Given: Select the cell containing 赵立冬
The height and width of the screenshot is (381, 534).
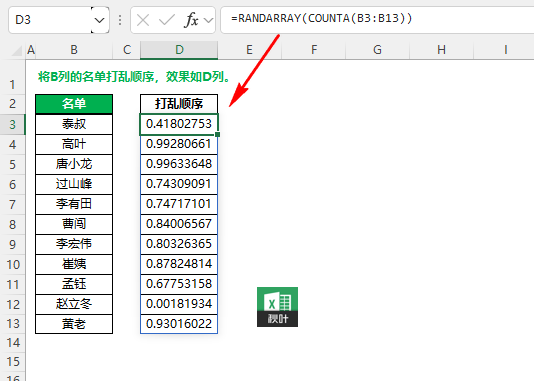Looking at the screenshot, I should 74,304.
